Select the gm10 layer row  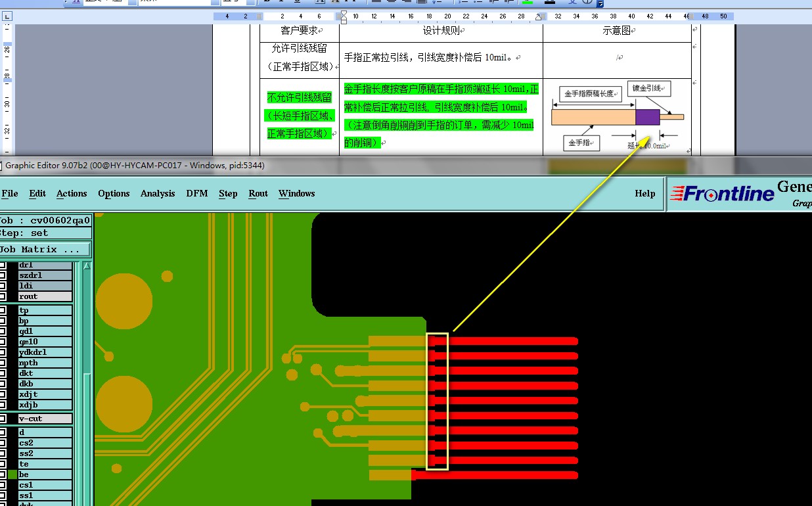pyautogui.click(x=45, y=342)
